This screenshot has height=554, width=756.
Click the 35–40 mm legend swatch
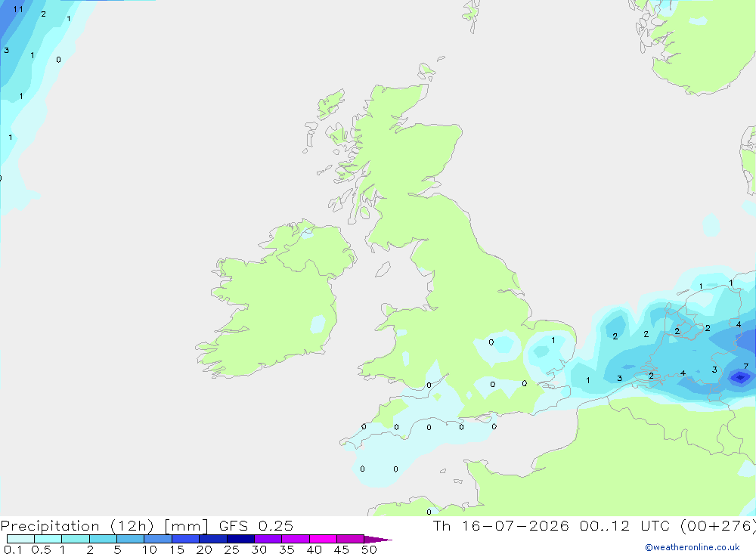(295, 539)
